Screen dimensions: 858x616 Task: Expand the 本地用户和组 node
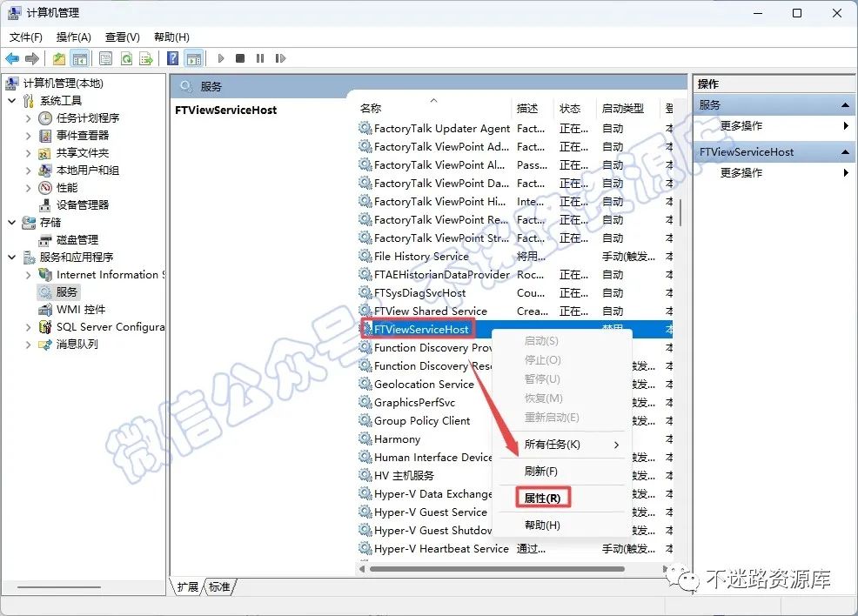(x=29, y=171)
